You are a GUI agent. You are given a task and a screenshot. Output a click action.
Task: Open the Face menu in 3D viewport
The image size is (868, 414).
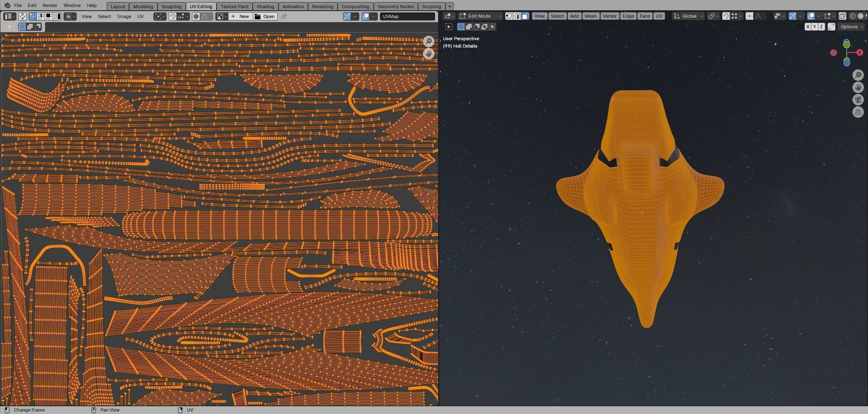(x=645, y=16)
